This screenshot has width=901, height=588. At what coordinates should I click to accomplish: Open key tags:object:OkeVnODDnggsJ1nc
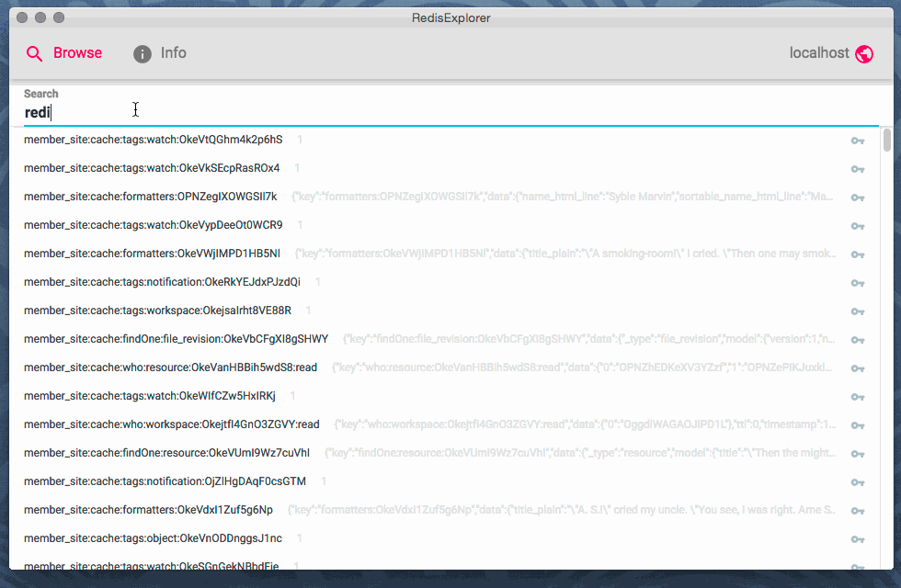pos(153,538)
